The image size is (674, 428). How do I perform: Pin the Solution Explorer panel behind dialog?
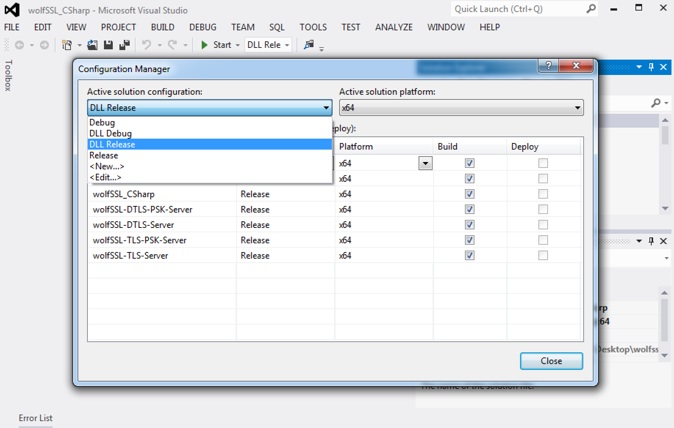click(x=651, y=67)
